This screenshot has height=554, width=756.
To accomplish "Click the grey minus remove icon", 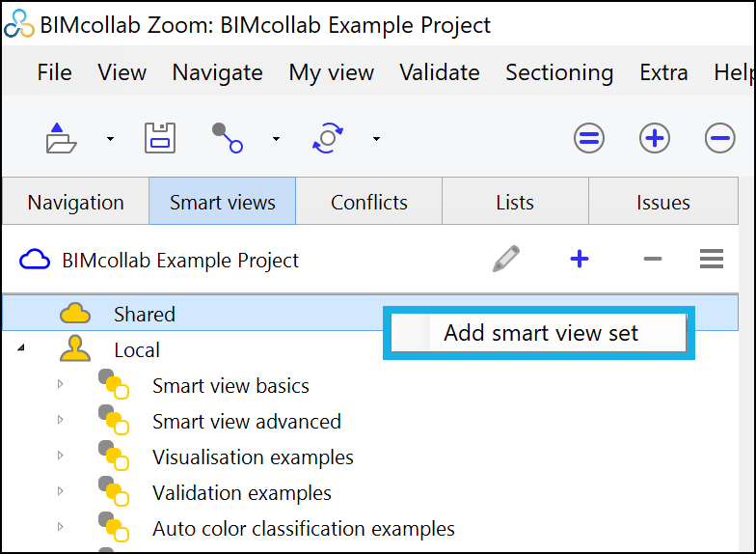I will point(652,259).
